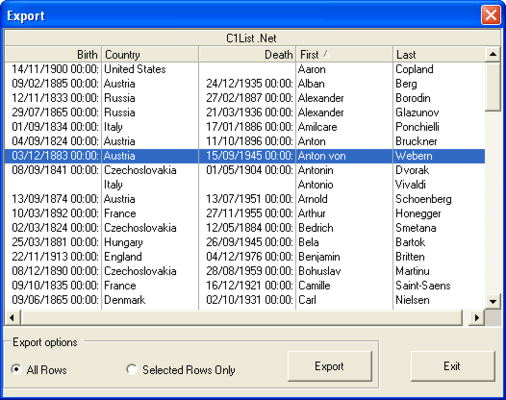Image resolution: width=506 pixels, height=400 pixels.
Task: Click the Exit button
Action: coord(452,366)
